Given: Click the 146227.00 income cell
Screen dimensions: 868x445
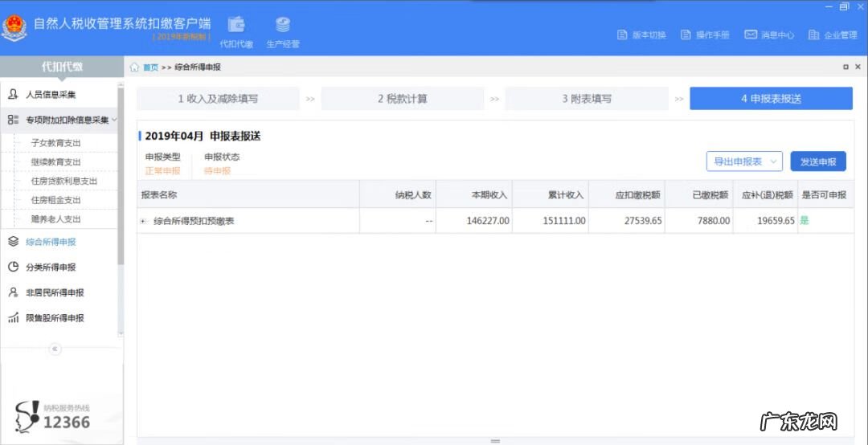Looking at the screenshot, I should 474,221.
